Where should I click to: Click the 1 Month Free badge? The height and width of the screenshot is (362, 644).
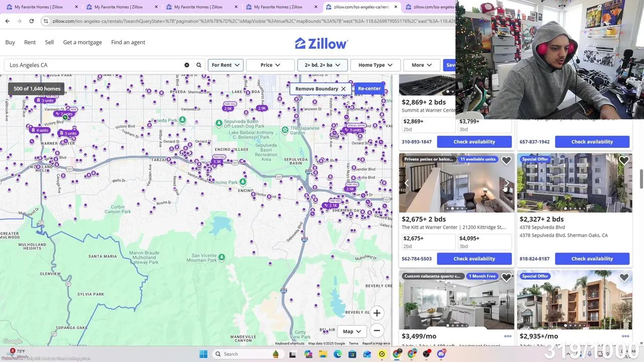click(482, 277)
